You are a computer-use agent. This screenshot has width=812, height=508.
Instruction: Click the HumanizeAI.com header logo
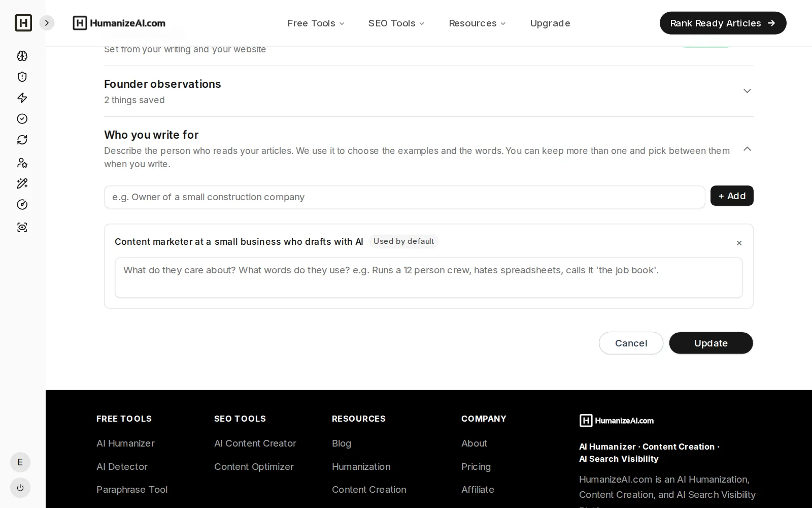[119, 23]
